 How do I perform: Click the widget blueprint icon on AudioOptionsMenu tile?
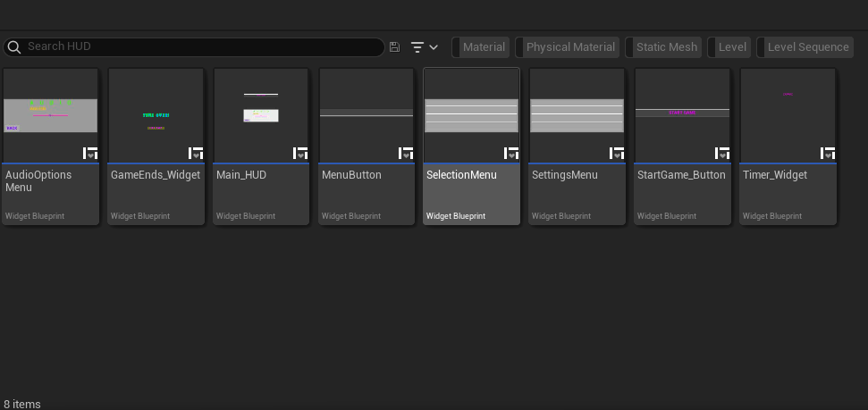[x=90, y=153]
